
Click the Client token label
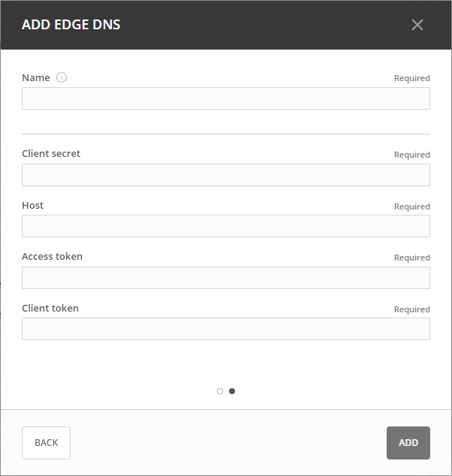point(50,308)
